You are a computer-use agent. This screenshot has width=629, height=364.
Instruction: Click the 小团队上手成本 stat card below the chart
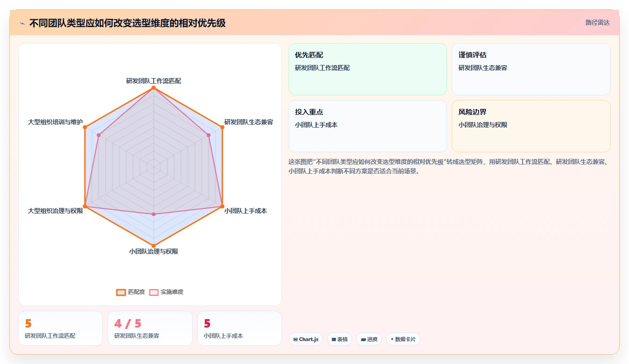click(x=239, y=328)
